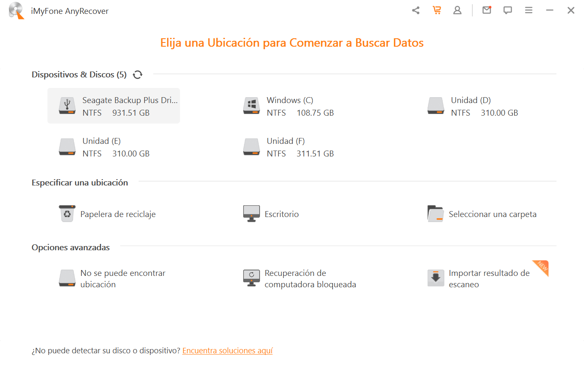Click the 311.51 GB size text
The width and height of the screenshot is (588, 368).
pyautogui.click(x=315, y=154)
